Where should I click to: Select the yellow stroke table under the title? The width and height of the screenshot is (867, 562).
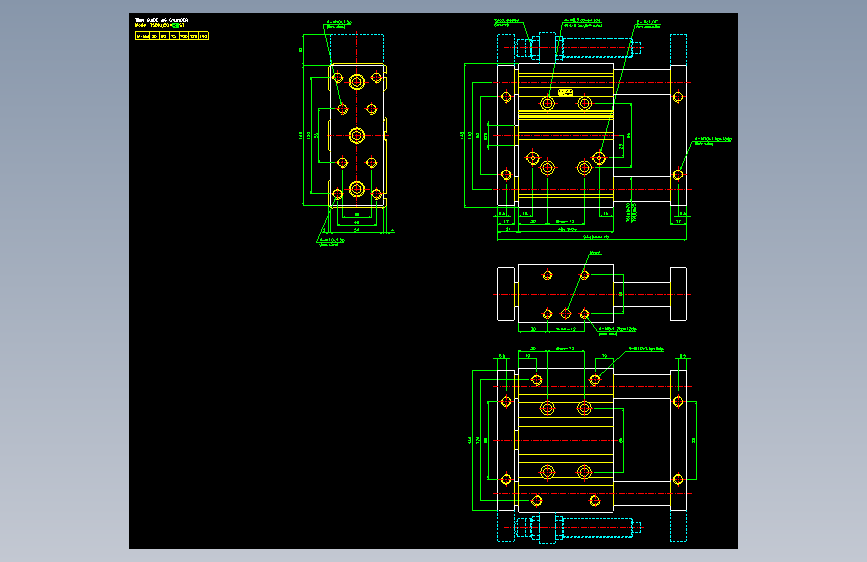click(x=171, y=36)
